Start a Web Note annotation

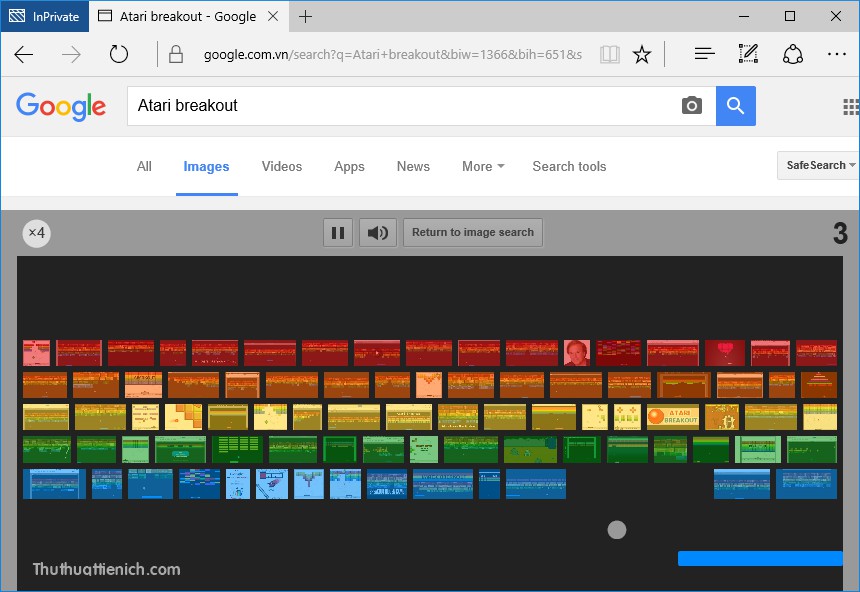(x=748, y=54)
